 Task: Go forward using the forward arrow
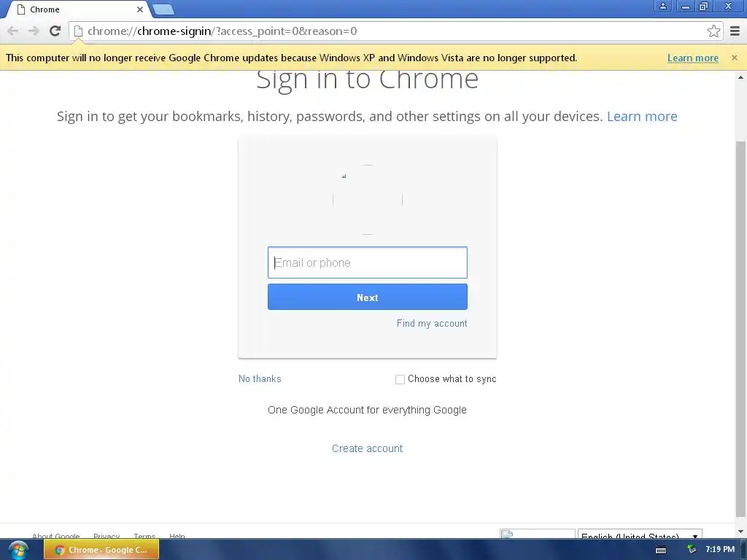pyautogui.click(x=34, y=31)
